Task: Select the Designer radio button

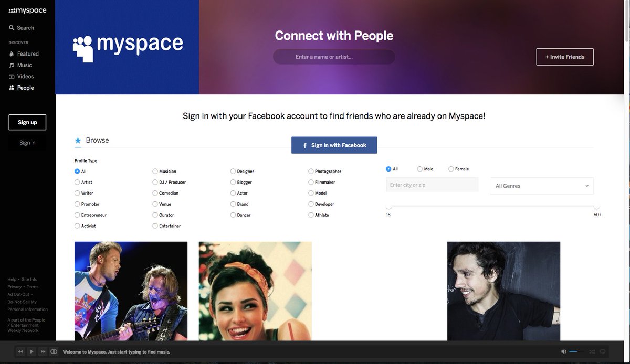Action: [x=233, y=171]
